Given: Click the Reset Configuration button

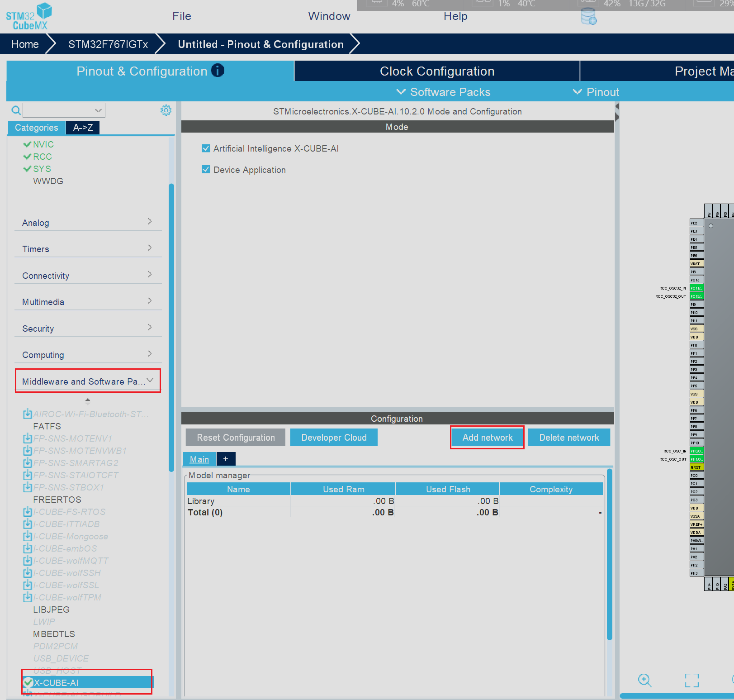Looking at the screenshot, I should pyautogui.click(x=236, y=438).
